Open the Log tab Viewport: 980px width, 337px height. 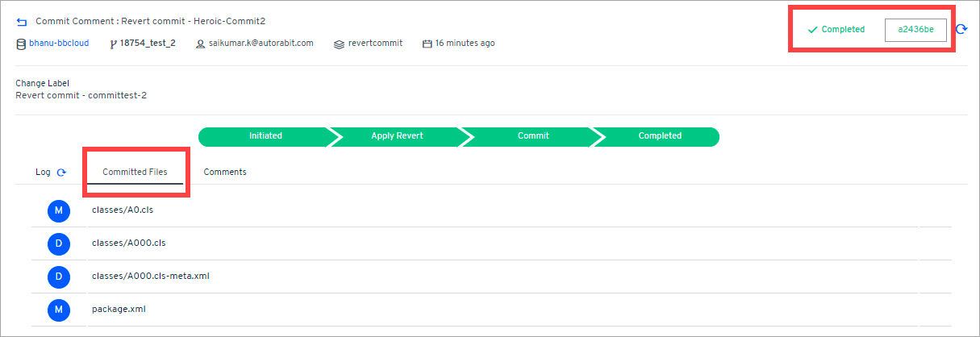point(43,173)
